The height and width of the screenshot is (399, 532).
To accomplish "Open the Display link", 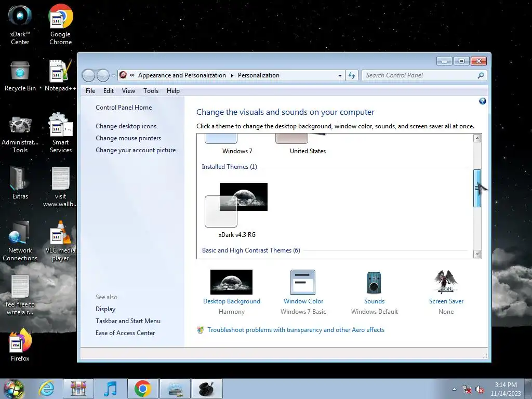I will (105, 309).
